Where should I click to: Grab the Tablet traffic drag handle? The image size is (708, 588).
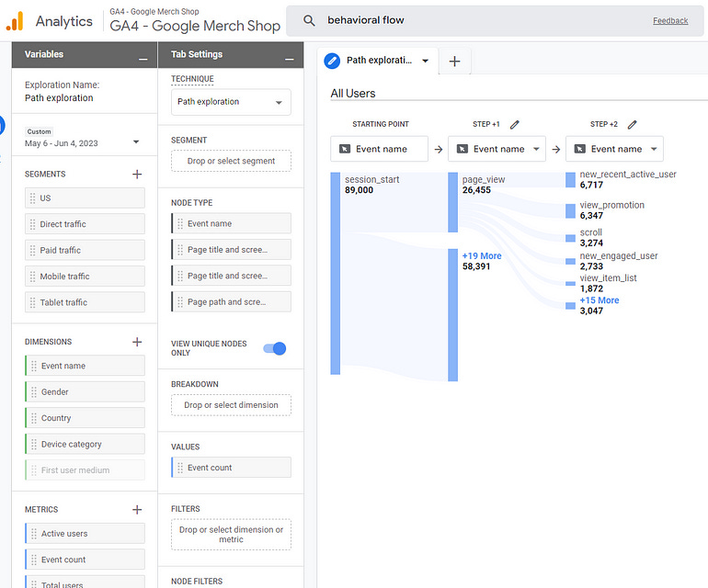pos(32,302)
